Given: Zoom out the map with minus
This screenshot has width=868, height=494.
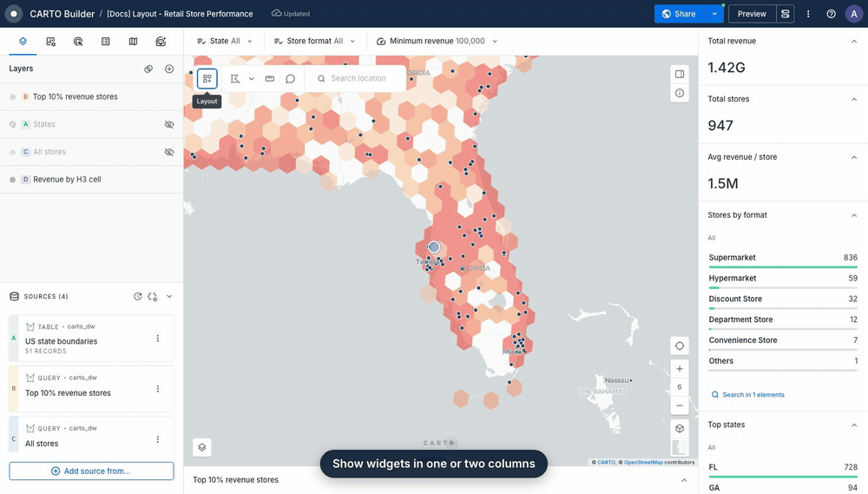Looking at the screenshot, I should click(680, 405).
